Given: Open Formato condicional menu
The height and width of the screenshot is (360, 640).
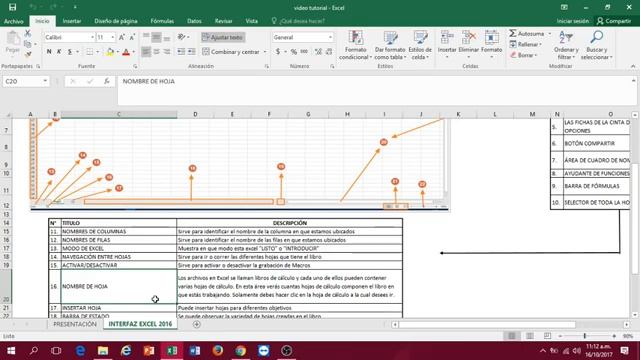Looking at the screenshot, I should point(356,45).
